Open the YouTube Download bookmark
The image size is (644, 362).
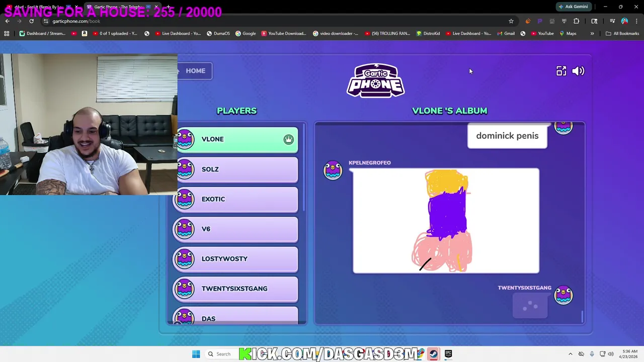(283, 34)
